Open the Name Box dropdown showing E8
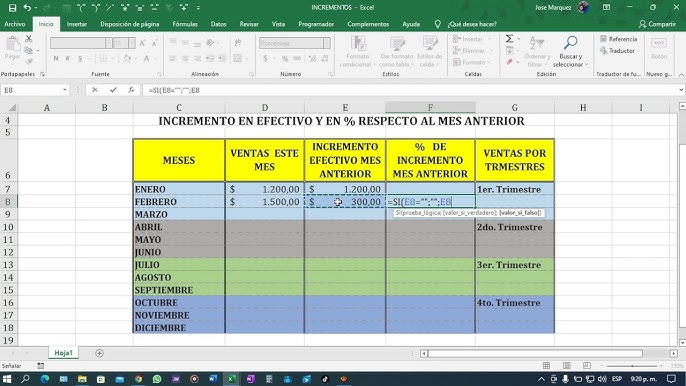This screenshot has width=686, height=386. [65, 90]
